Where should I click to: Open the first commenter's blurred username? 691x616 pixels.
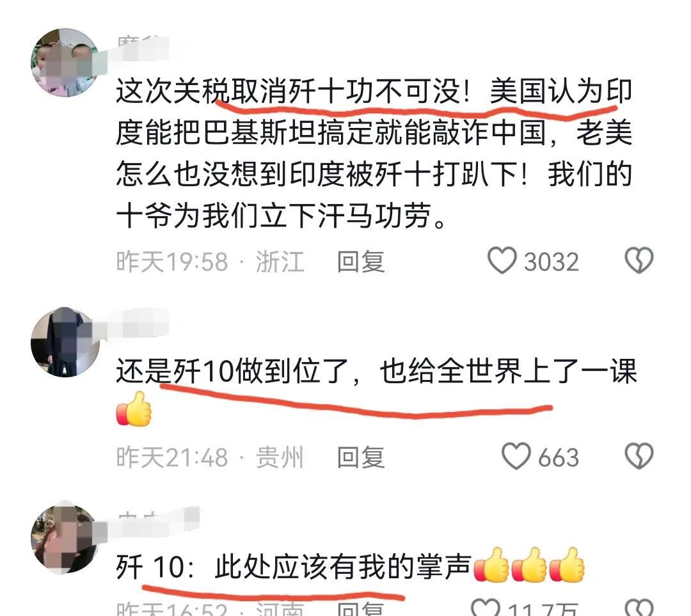click(x=142, y=47)
